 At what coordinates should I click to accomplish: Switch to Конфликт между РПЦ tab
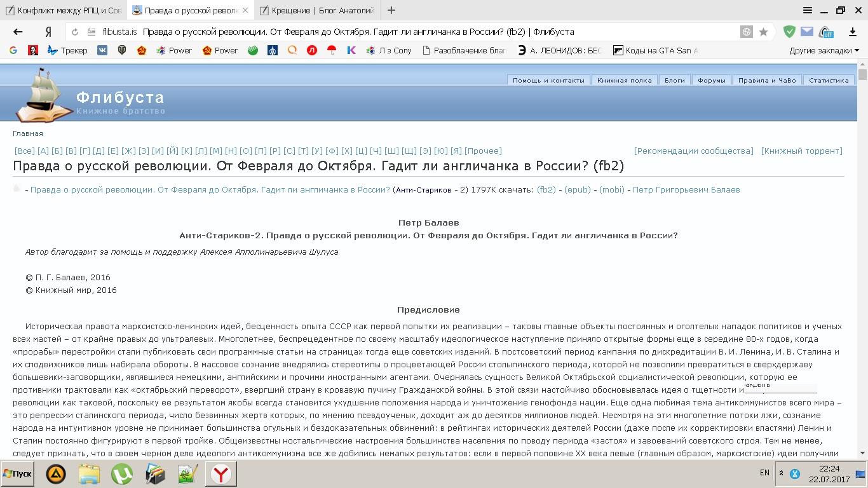coord(64,10)
